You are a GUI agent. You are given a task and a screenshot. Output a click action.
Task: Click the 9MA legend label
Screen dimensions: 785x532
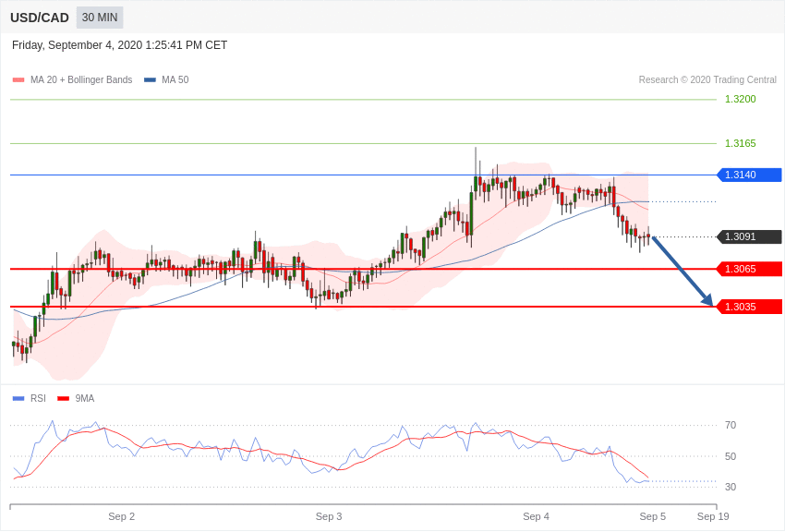[85, 398]
